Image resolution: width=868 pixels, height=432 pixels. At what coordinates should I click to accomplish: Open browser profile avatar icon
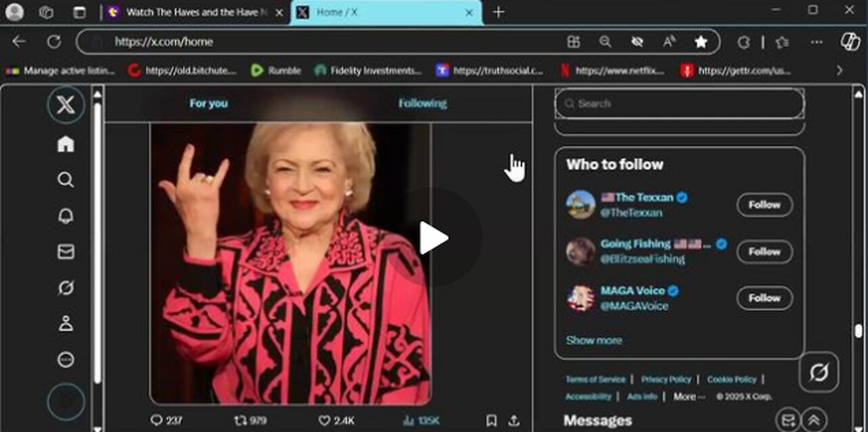[x=14, y=12]
